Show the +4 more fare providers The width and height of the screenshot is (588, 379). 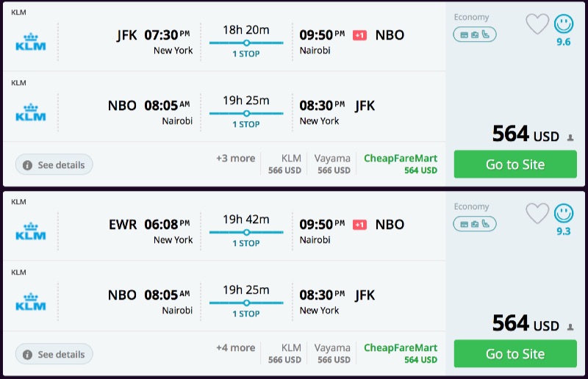(235, 347)
